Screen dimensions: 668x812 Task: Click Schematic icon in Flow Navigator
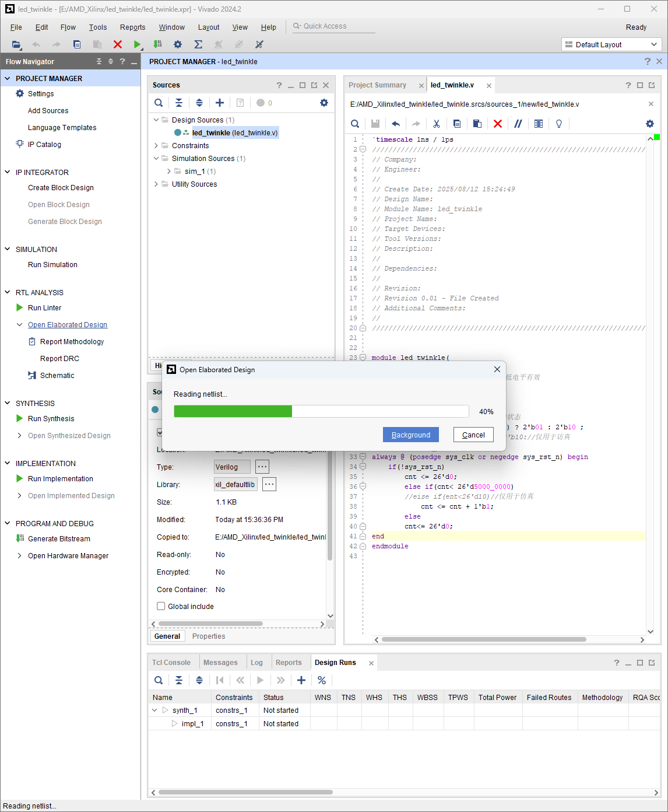point(32,376)
